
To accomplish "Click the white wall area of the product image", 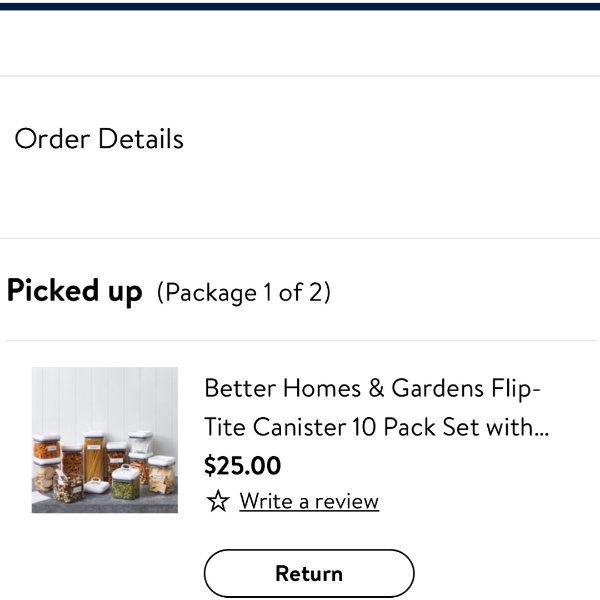I will click(x=104, y=396).
